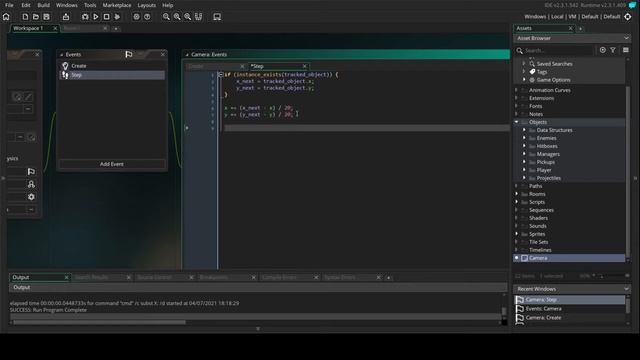The image size is (640, 360).
Task: Open Camera: Step in Recent Windows
Action: coord(569,300)
